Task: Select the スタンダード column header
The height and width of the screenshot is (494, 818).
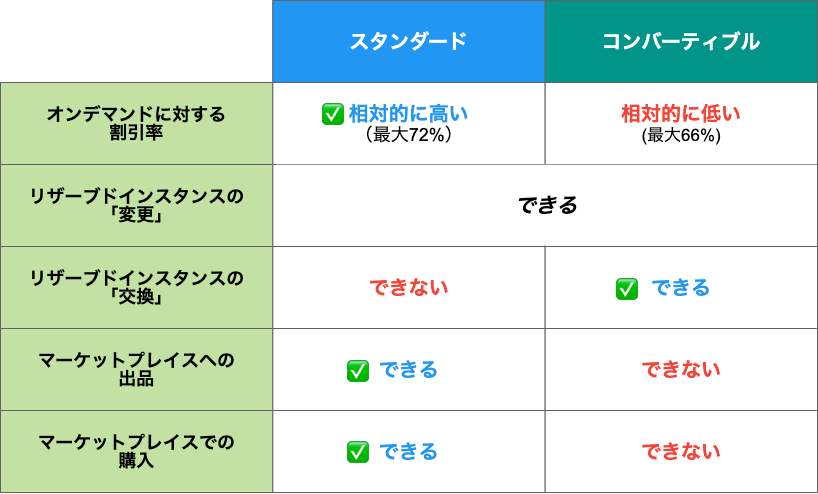Action: 408,41
